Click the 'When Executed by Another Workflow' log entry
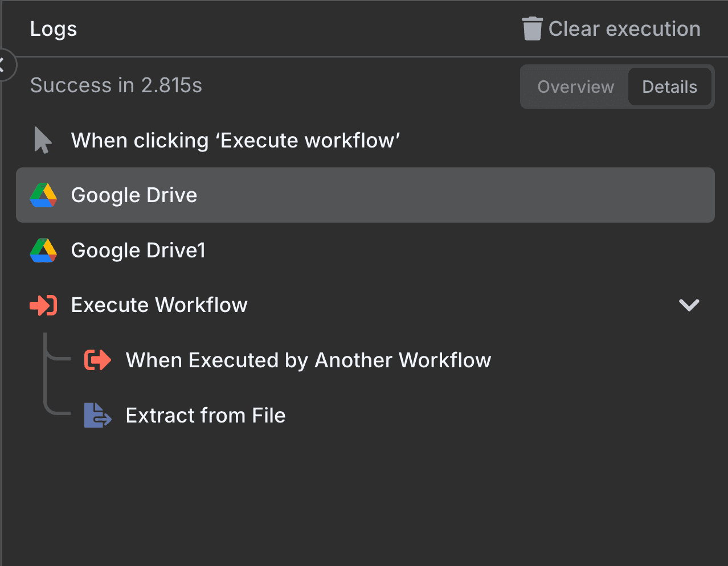This screenshot has width=728, height=566. [x=308, y=360]
